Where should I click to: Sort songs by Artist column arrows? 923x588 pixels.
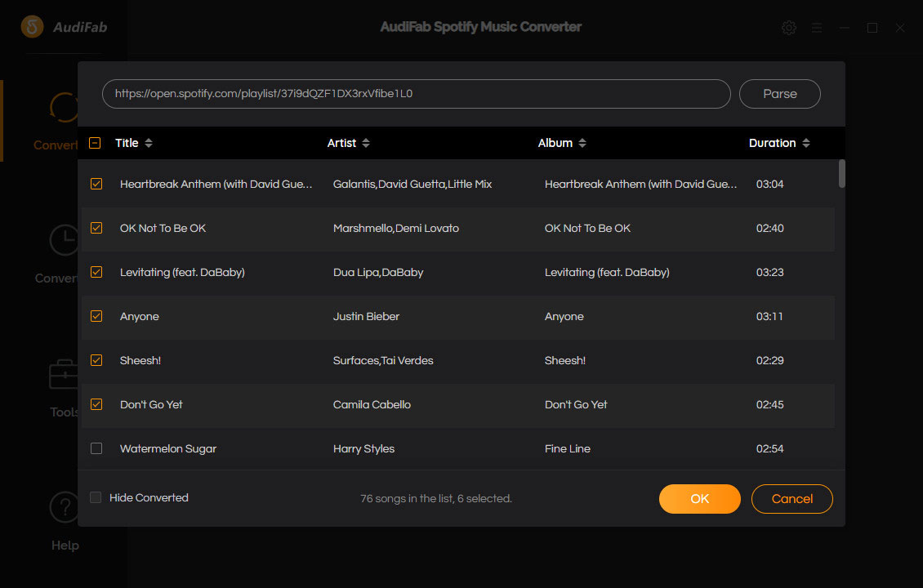pyautogui.click(x=366, y=143)
